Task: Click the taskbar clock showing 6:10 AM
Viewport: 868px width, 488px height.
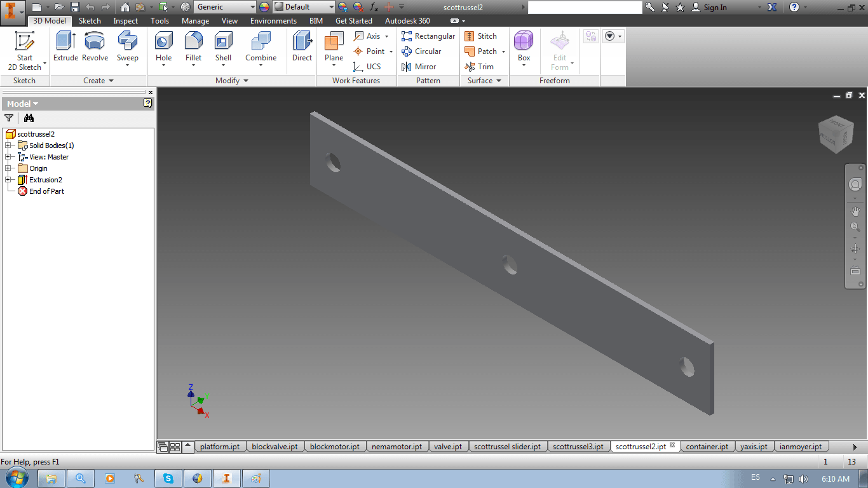Action: coord(835,478)
